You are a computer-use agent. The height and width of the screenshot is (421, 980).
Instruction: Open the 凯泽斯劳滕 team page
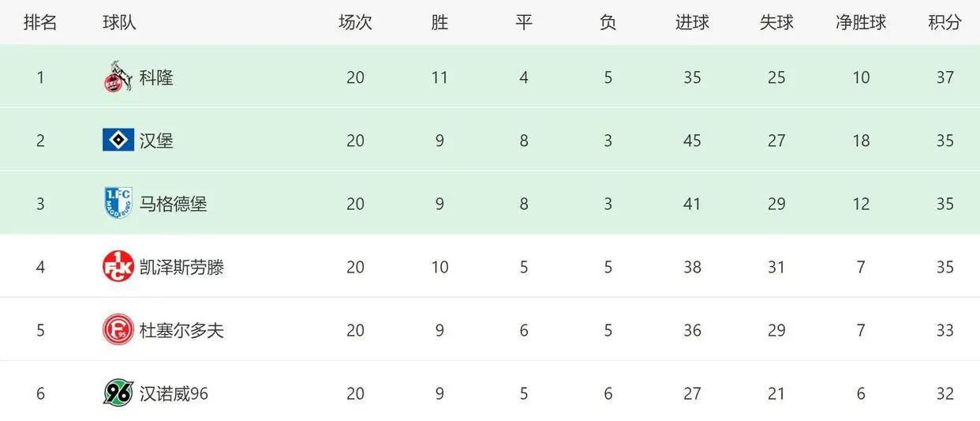[181, 267]
